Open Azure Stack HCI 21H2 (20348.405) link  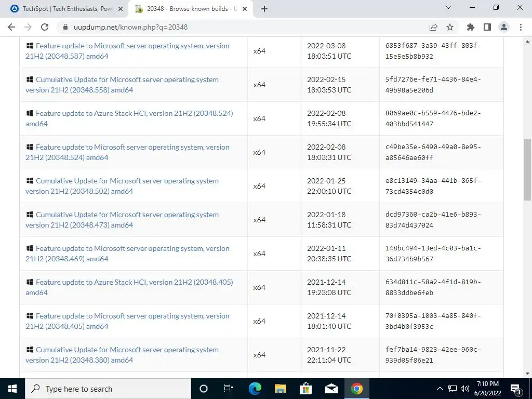tap(129, 287)
